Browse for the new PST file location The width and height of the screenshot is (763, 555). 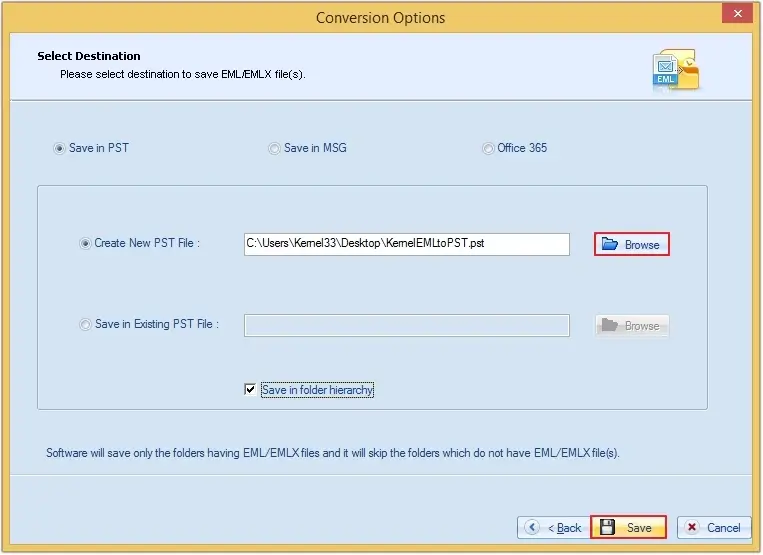[632, 244]
